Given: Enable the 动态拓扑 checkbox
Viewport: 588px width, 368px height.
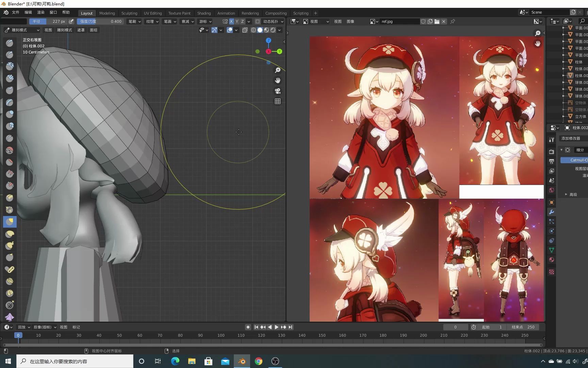Looking at the screenshot, I should click(x=258, y=21).
